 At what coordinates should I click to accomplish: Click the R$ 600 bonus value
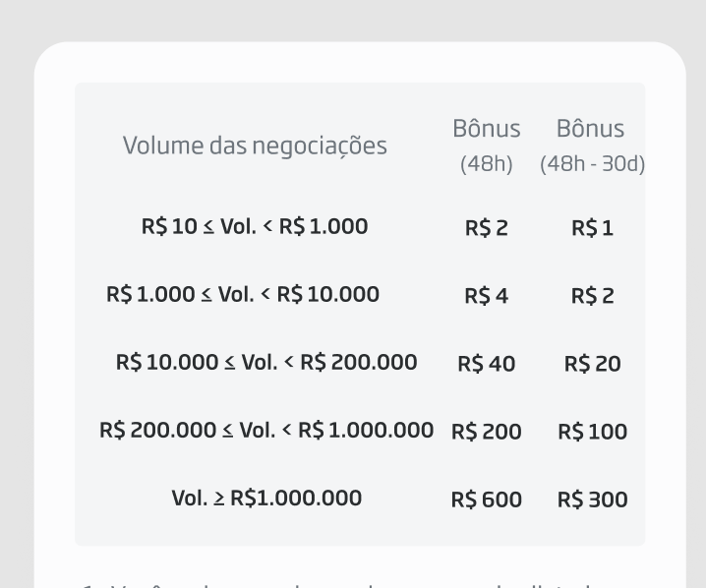point(487,500)
